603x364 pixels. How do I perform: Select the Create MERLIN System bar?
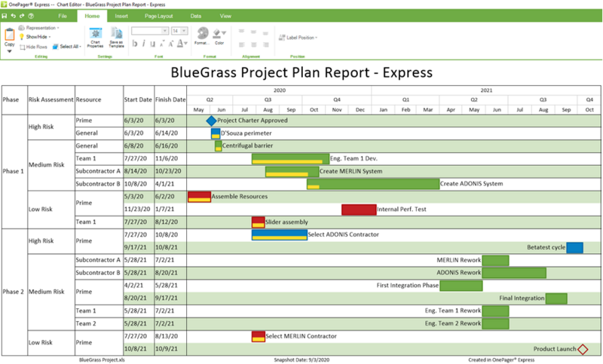coord(292,171)
